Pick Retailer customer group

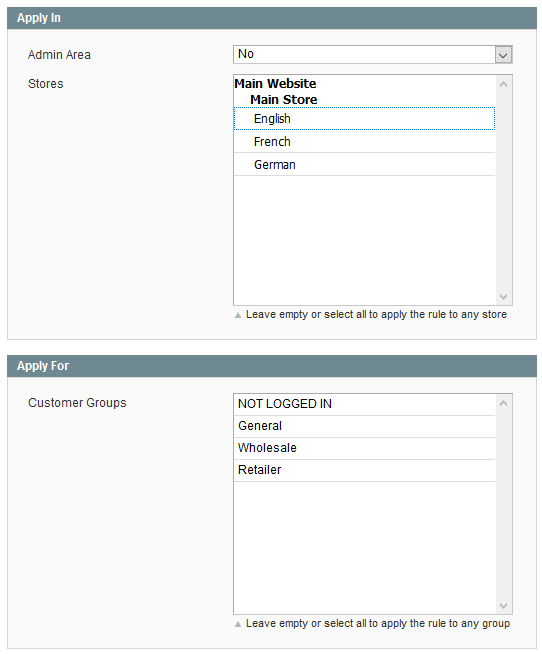(x=364, y=470)
